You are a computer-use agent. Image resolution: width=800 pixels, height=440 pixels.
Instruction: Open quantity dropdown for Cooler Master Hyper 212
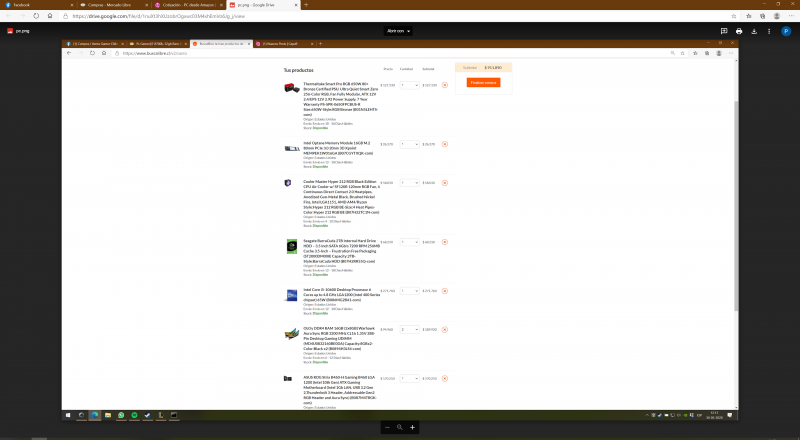click(x=409, y=183)
